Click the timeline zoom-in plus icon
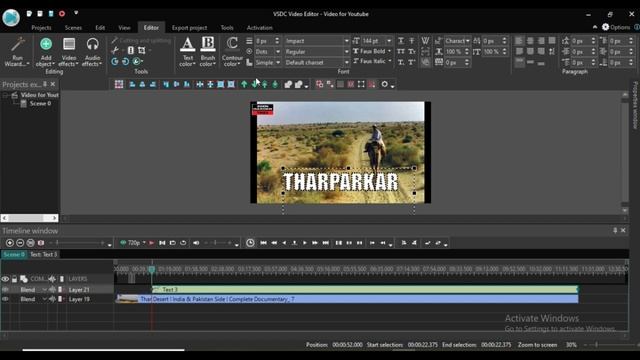This screenshot has width=640, height=360. (10, 243)
